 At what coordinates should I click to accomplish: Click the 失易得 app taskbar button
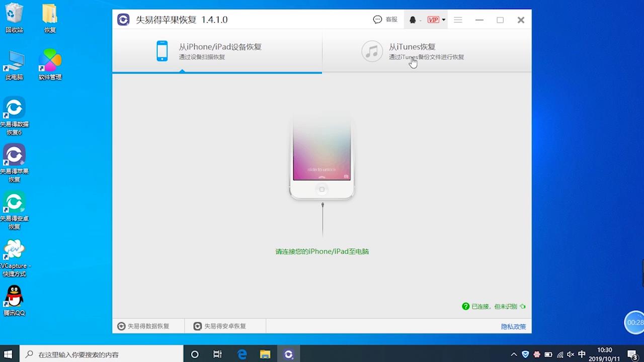[x=288, y=354]
